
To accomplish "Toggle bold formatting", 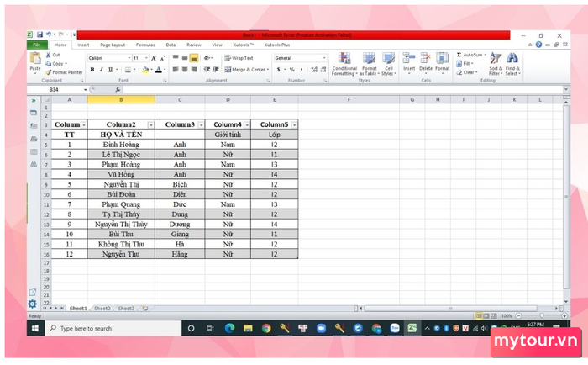I will tap(92, 70).
